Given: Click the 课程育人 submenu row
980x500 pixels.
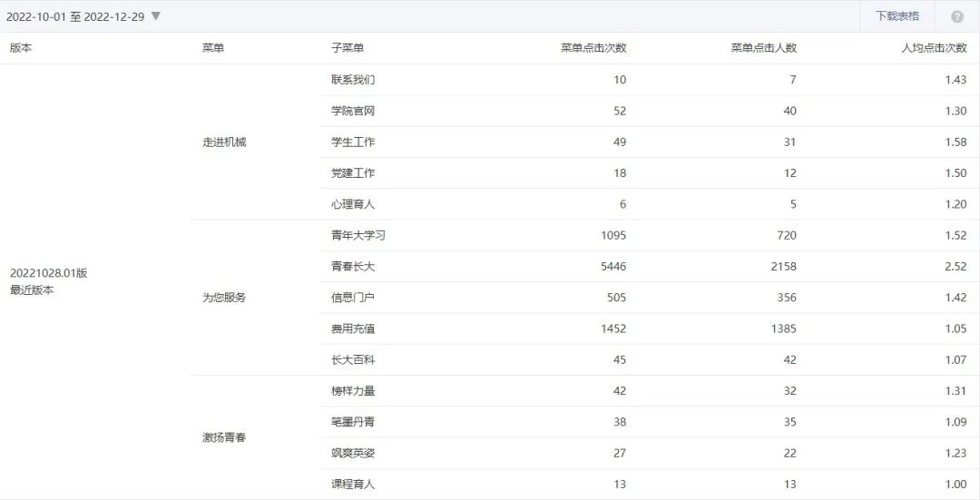Looking at the screenshot, I should pos(353,485).
